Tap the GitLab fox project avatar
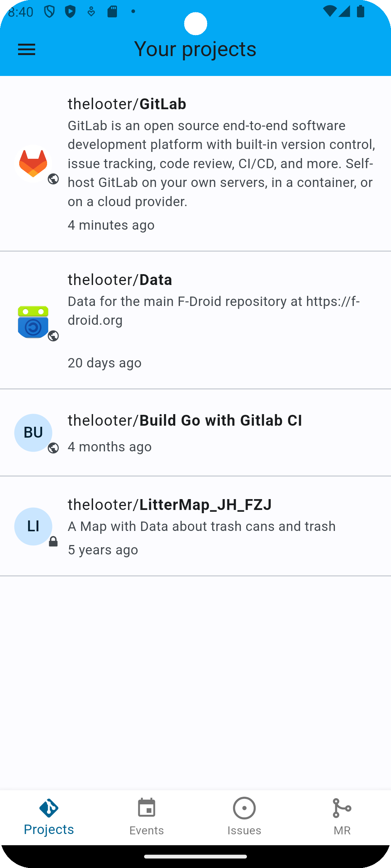 tap(33, 163)
